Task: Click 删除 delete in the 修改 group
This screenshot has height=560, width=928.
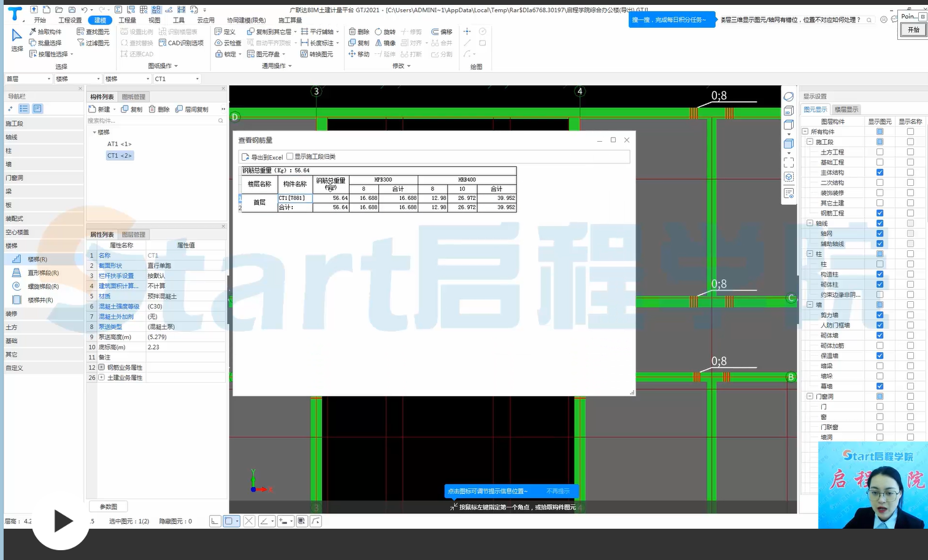Action: pos(359,31)
